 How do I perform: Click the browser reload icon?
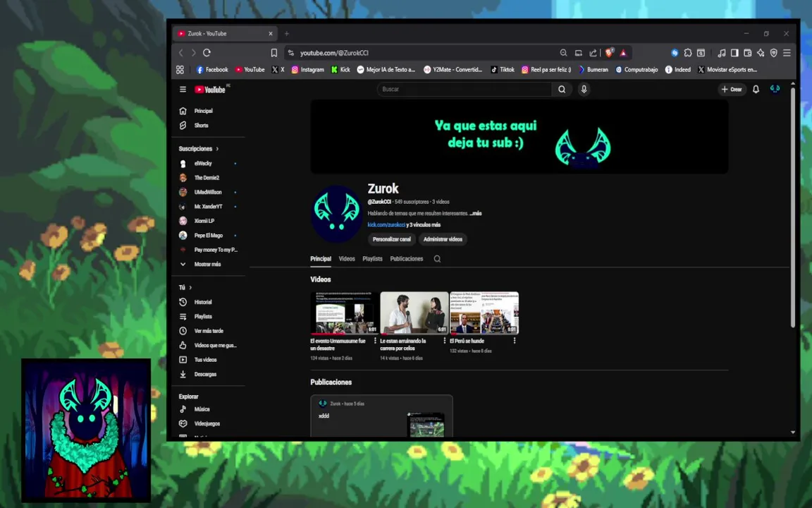click(207, 53)
